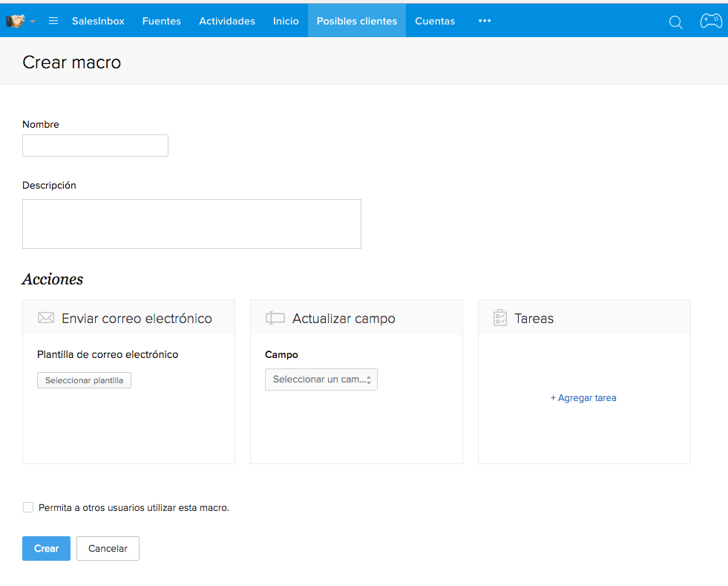Screen dimensions: 728x586
Task: Open the hamburger menu icon
Action: pos(53,21)
